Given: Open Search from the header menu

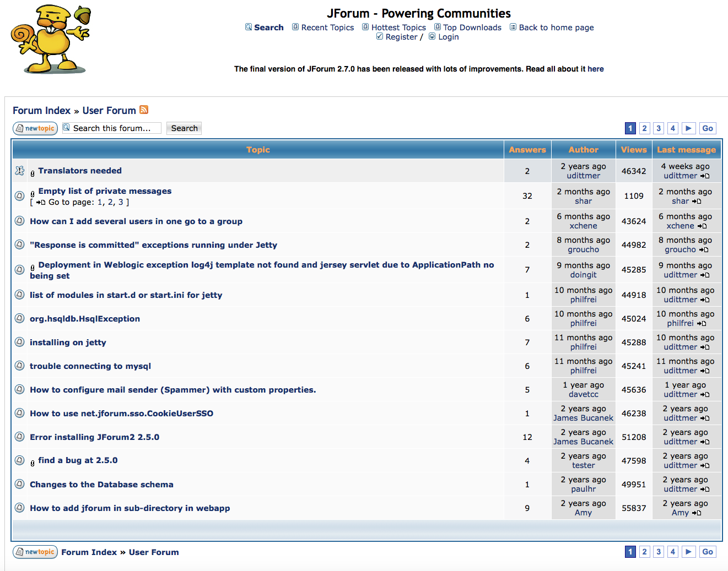Looking at the screenshot, I should point(269,28).
